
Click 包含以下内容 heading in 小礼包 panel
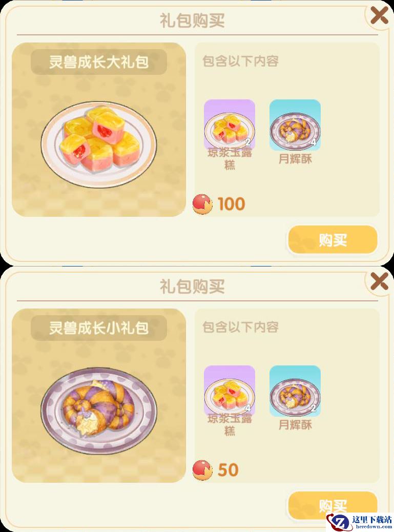[240, 328]
